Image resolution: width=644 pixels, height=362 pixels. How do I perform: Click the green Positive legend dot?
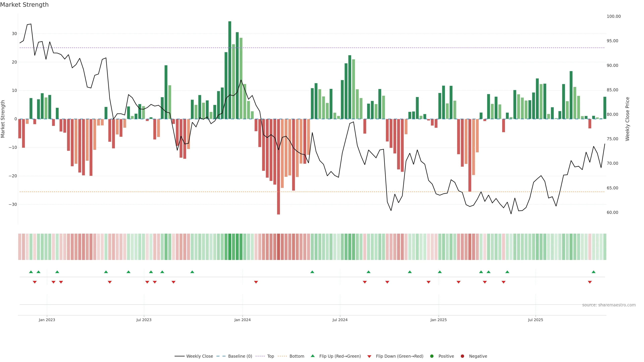pos(432,356)
